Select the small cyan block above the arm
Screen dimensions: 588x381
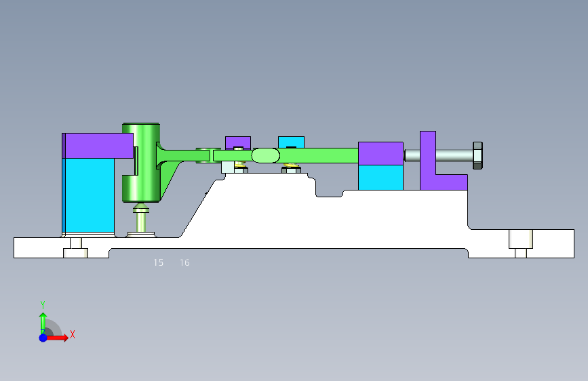click(x=291, y=142)
